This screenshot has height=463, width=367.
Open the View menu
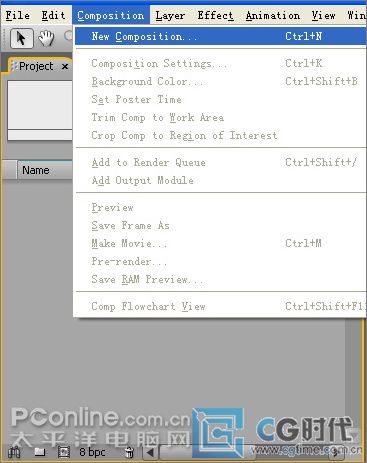[x=323, y=16]
